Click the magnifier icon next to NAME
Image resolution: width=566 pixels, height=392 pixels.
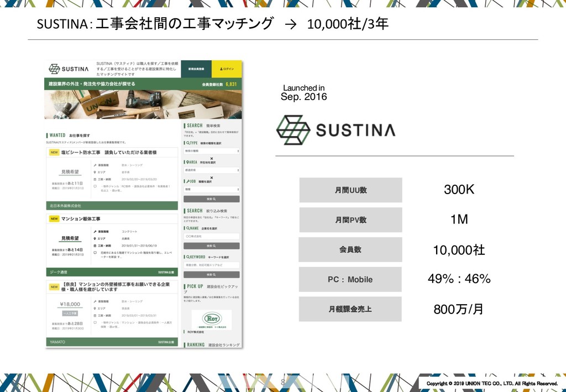pos(188,228)
